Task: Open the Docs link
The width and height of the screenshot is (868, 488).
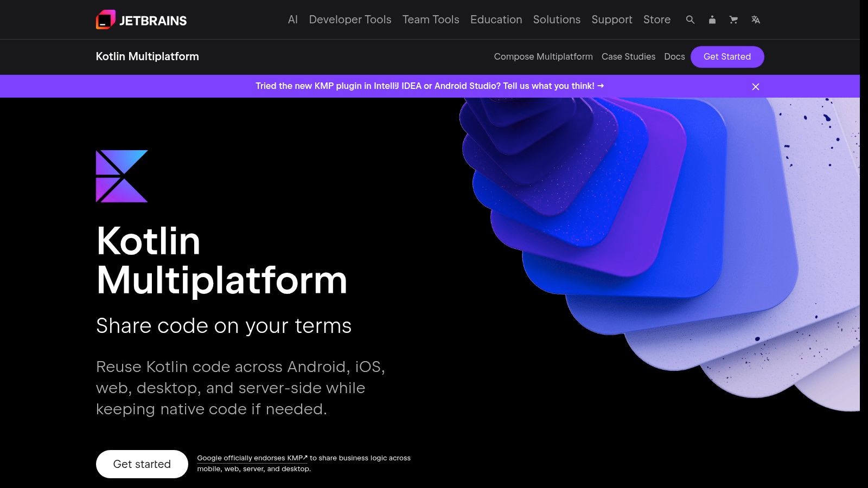Action: pos(674,56)
